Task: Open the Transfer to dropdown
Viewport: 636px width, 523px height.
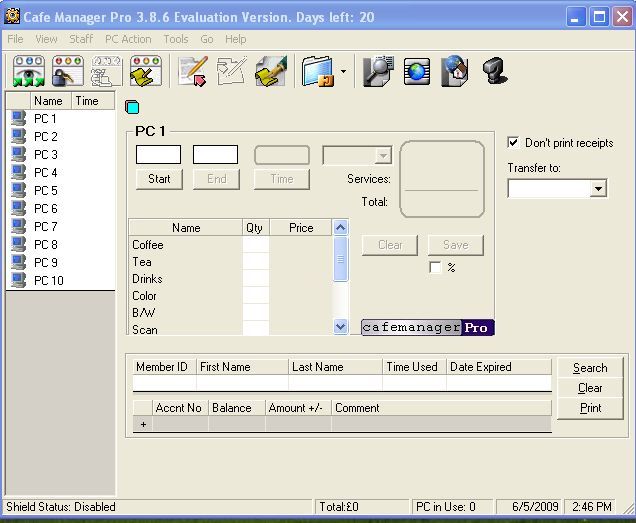Action: pos(598,188)
